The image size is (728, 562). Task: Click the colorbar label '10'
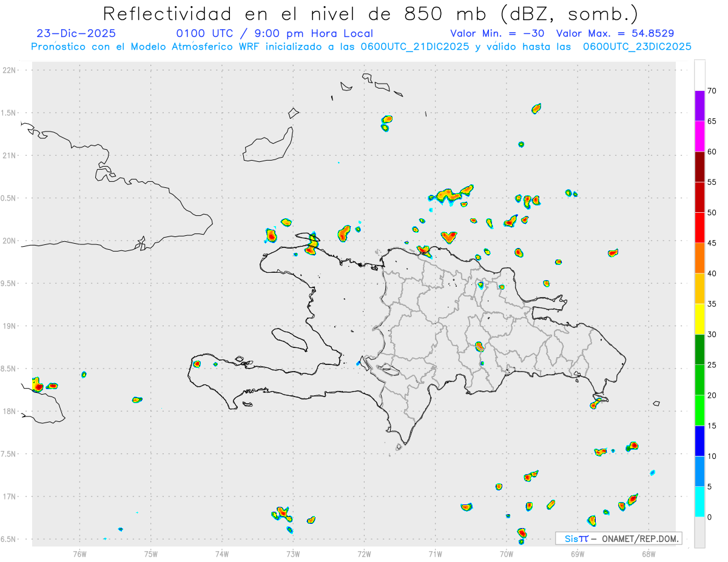coord(712,456)
